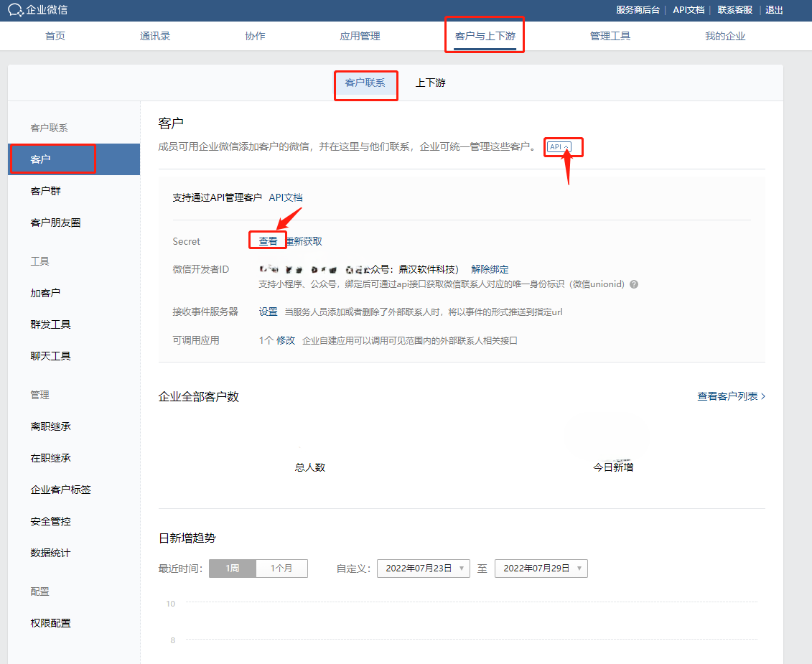
Task: Click the 日新增趋势 heading
Action: 187,538
